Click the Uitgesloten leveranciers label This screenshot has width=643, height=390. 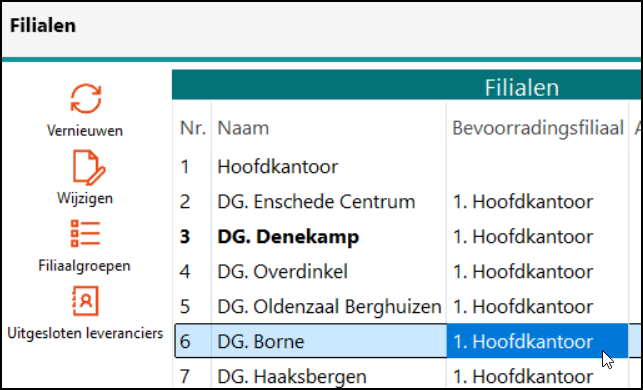[x=85, y=333]
